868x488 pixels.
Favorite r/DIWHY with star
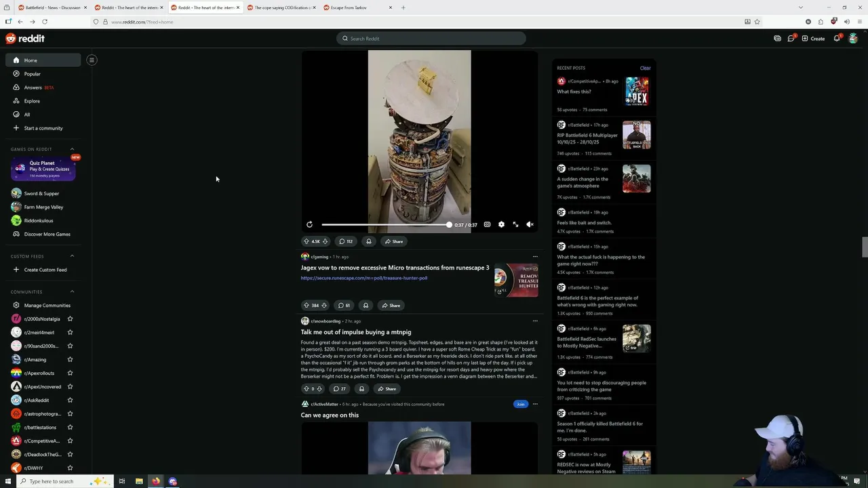70,468
